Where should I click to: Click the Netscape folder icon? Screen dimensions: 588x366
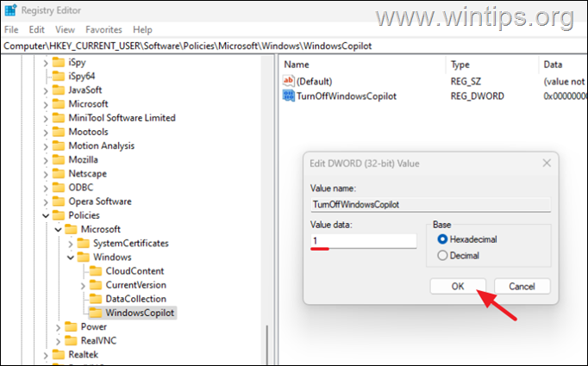pos(58,173)
